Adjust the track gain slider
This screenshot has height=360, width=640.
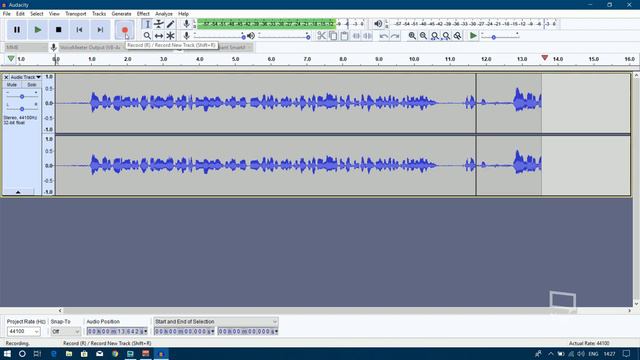[22, 96]
